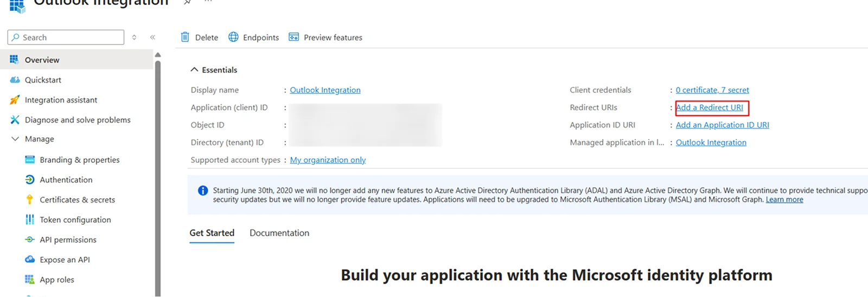The width and height of the screenshot is (868, 297).
Task: Click the Delete trash can icon
Action: pos(185,37)
